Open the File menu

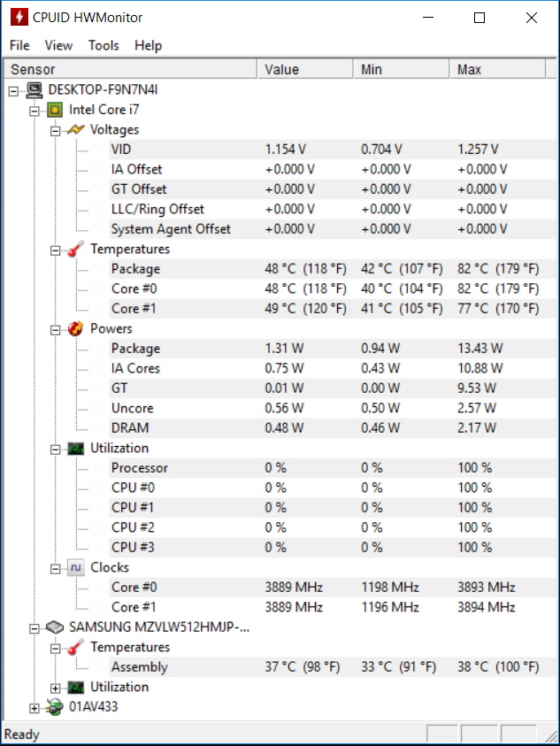(19, 45)
